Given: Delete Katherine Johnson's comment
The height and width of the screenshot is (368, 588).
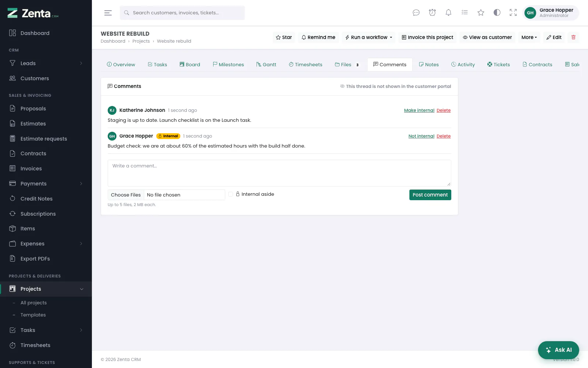Looking at the screenshot, I should [x=444, y=110].
